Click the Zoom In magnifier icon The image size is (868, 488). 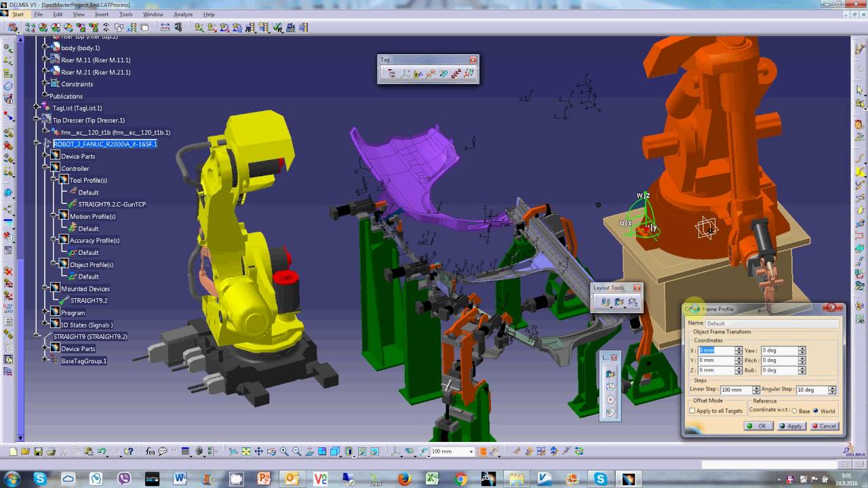[x=284, y=451]
